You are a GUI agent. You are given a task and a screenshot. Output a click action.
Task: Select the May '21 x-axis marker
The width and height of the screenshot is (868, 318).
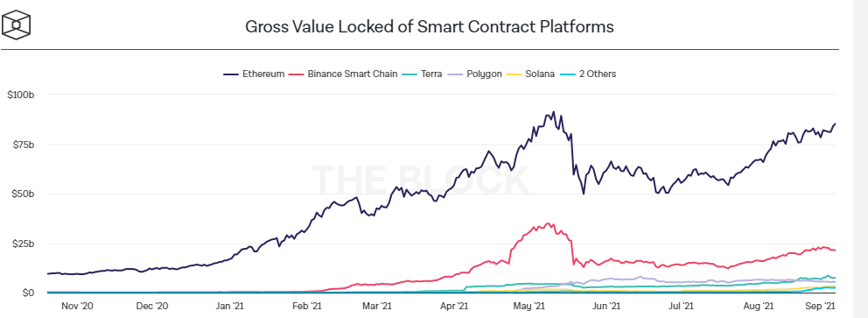point(531,305)
